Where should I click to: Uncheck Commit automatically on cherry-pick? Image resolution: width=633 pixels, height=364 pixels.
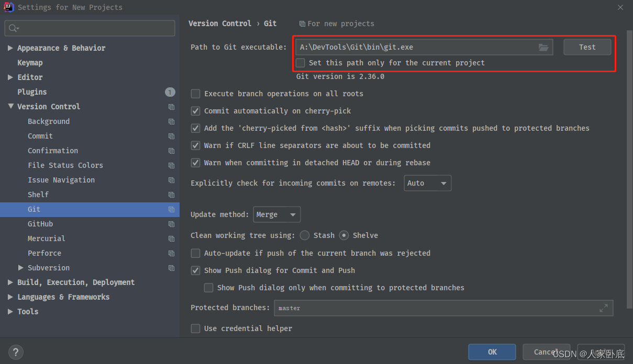[x=195, y=111]
